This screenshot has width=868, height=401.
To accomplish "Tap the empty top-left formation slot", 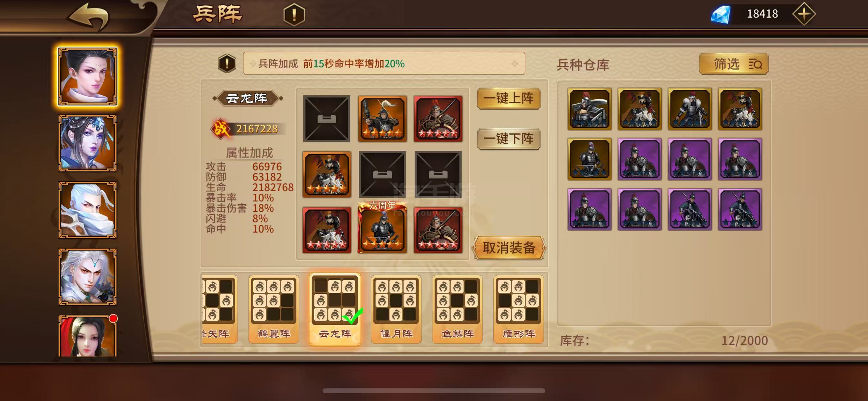I will point(326,118).
